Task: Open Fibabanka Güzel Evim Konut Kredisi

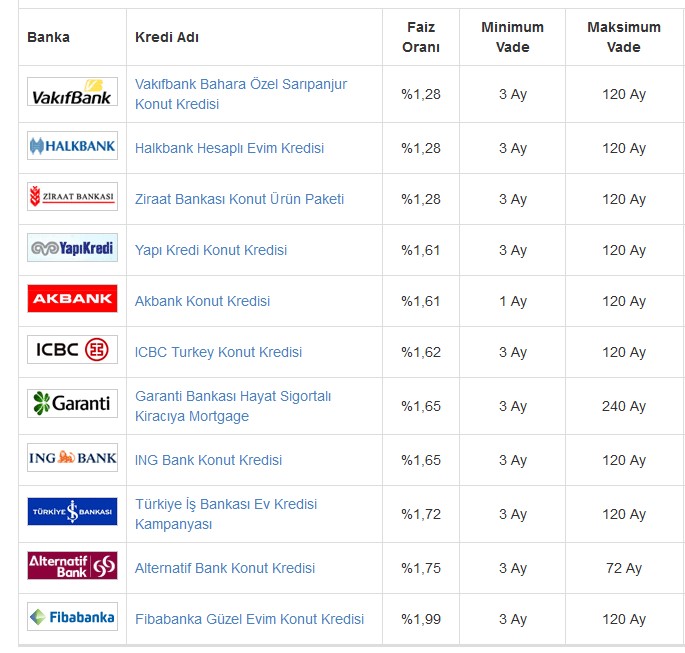Action: pyautogui.click(x=249, y=619)
